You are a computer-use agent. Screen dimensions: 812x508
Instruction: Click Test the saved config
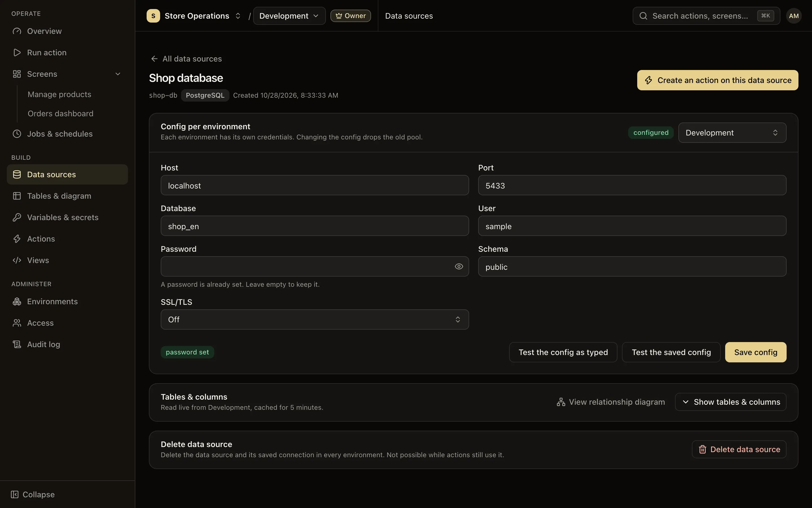pos(671,352)
